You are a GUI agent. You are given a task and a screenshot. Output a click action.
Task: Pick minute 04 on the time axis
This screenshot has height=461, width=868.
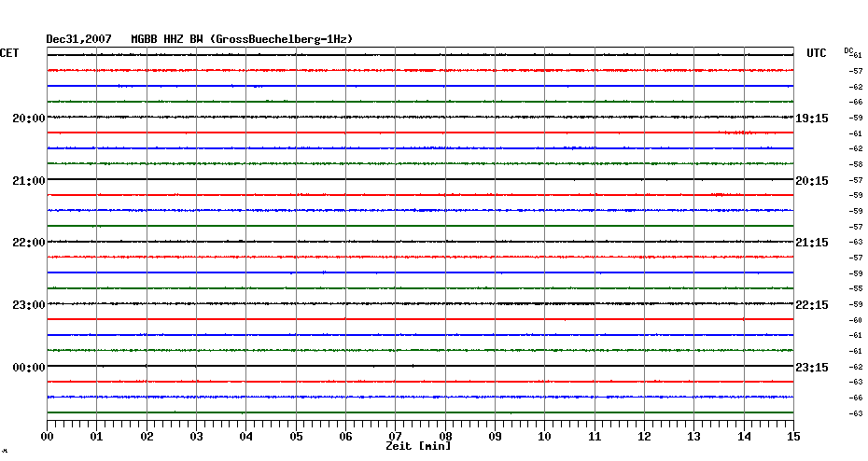[246, 437]
